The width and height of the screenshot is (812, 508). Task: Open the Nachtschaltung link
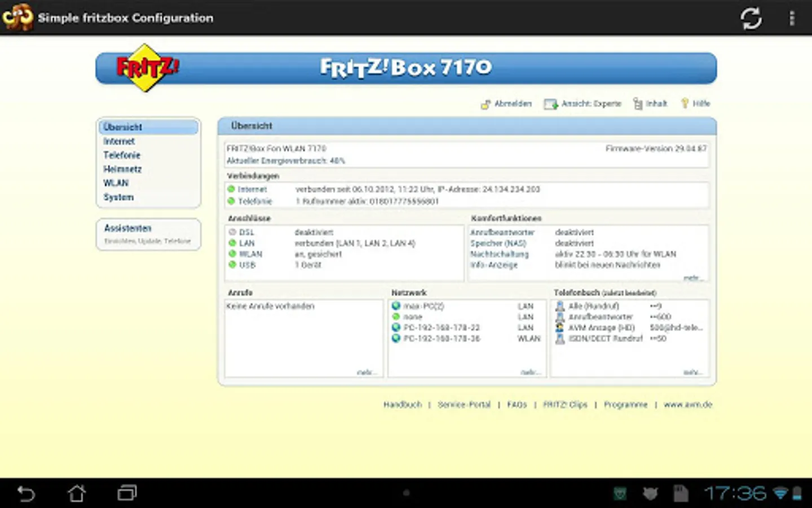(500, 254)
